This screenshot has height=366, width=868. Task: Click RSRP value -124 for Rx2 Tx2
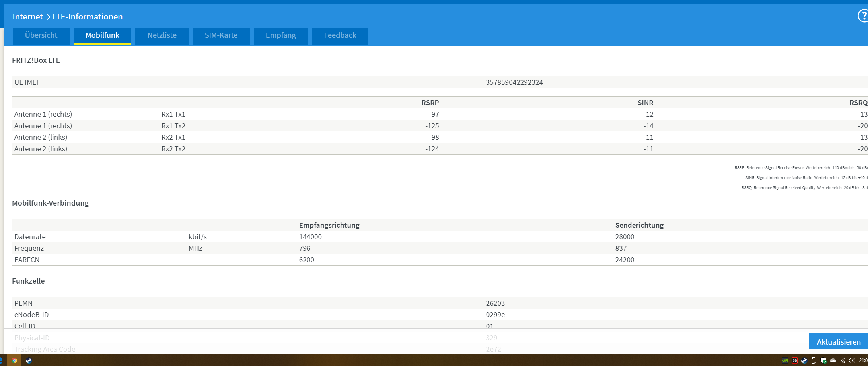click(432, 149)
